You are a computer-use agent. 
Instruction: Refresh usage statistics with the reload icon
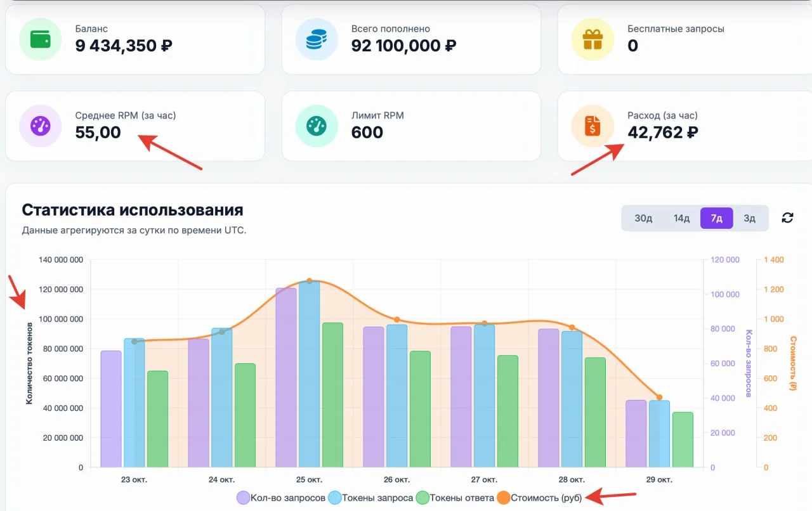coord(787,218)
